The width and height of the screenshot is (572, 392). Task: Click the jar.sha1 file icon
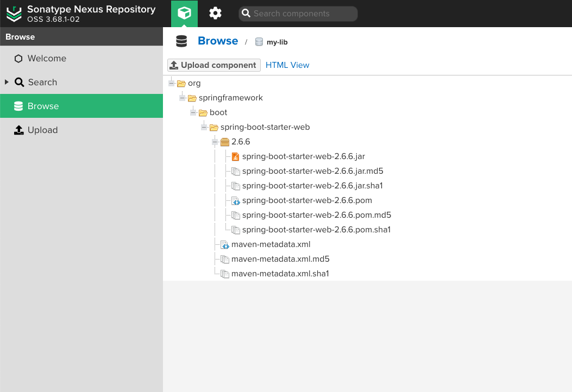click(236, 186)
